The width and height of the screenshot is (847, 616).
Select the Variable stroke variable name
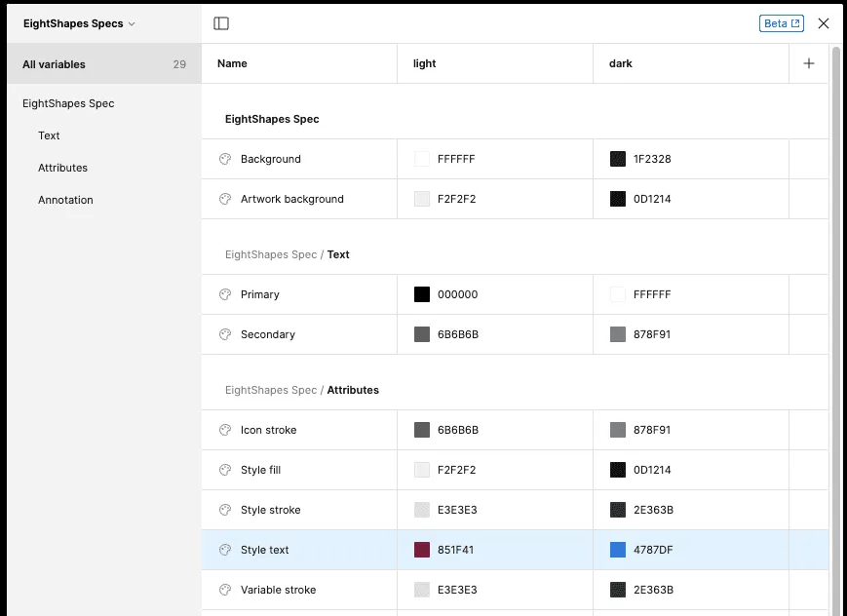pyautogui.click(x=278, y=590)
